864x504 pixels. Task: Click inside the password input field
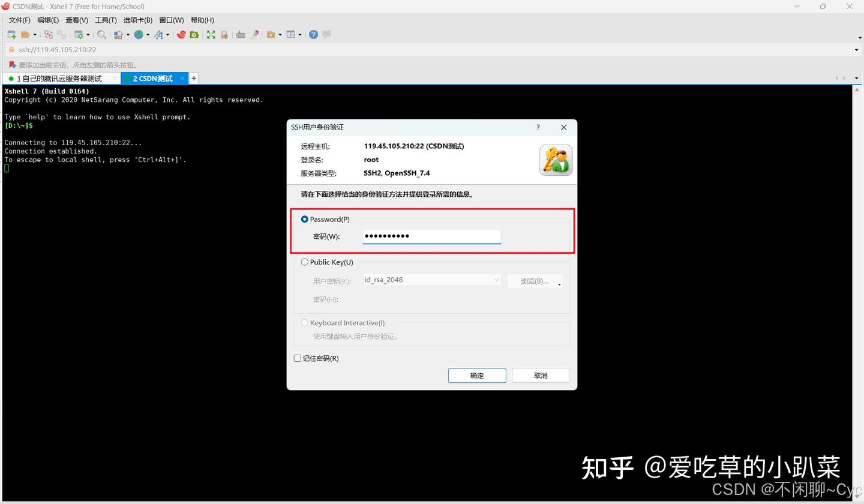click(431, 236)
